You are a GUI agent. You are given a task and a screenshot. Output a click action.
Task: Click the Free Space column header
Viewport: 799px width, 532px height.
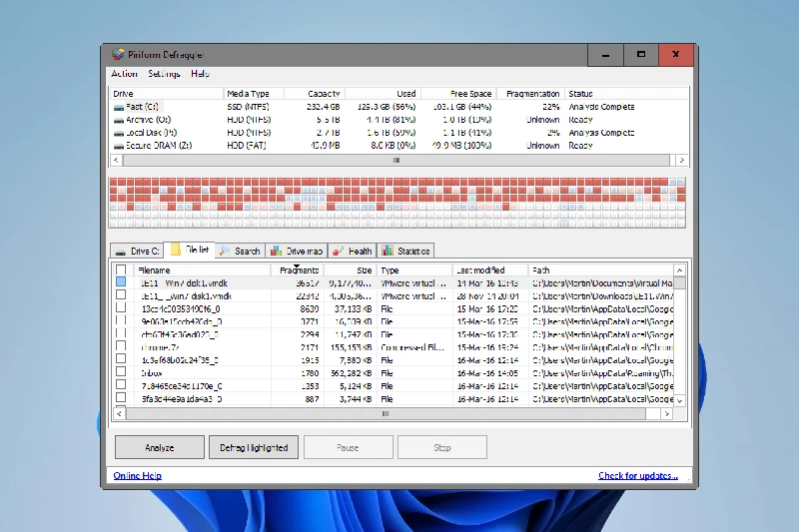[458, 94]
